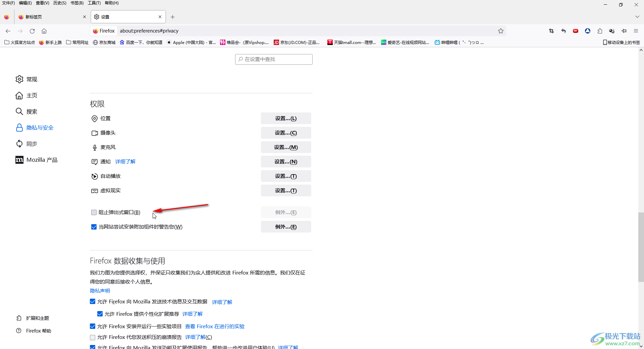Viewport: 644px width, 349px height.
Task: Bookmark this page with the star icon
Action: click(x=501, y=31)
